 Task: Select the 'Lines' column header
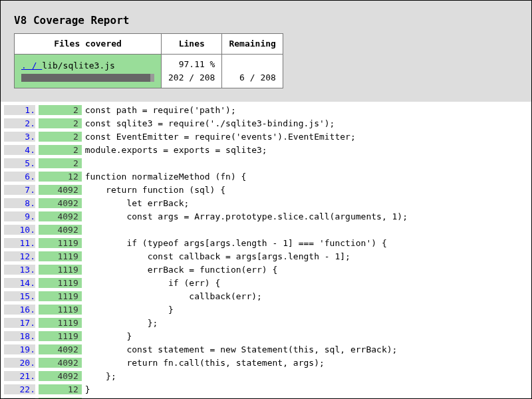(x=192, y=44)
